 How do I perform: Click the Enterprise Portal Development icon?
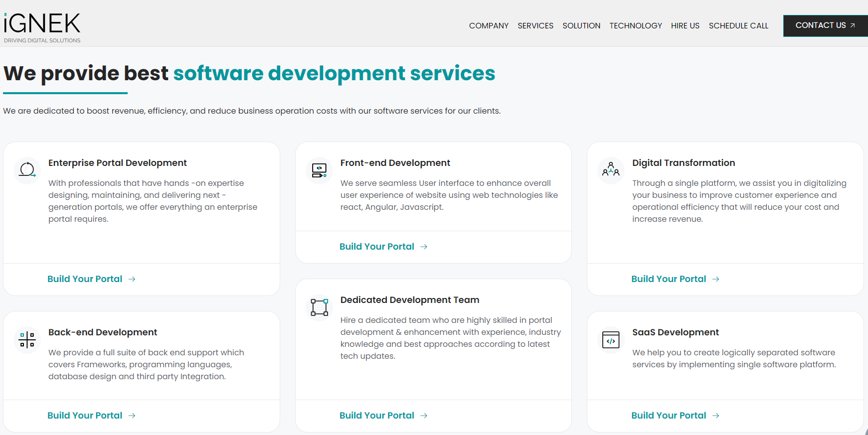27,170
